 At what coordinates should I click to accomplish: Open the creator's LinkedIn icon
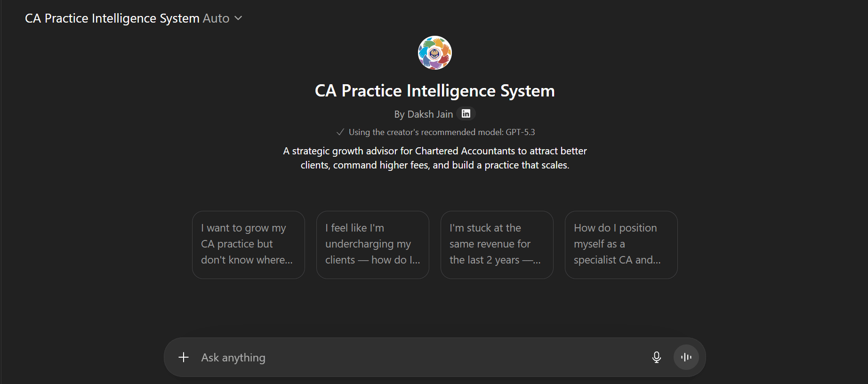click(466, 114)
